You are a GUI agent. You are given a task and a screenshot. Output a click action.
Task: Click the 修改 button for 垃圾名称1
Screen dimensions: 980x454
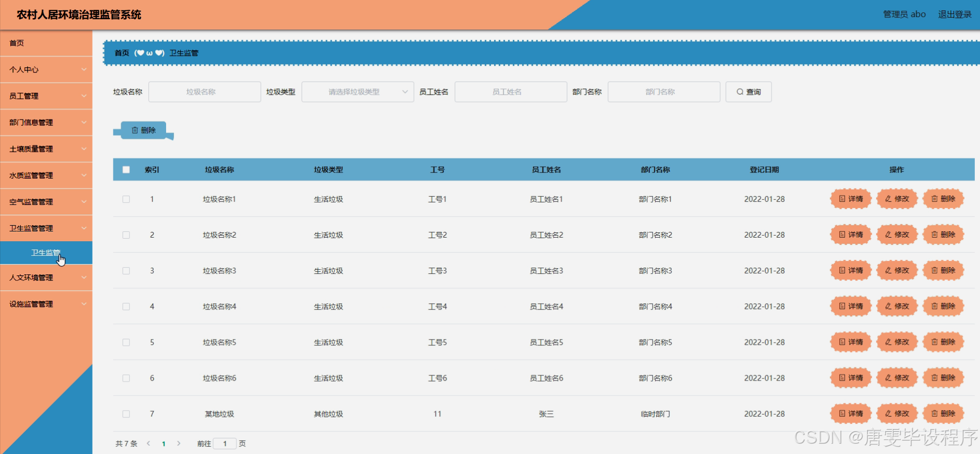pyautogui.click(x=897, y=199)
